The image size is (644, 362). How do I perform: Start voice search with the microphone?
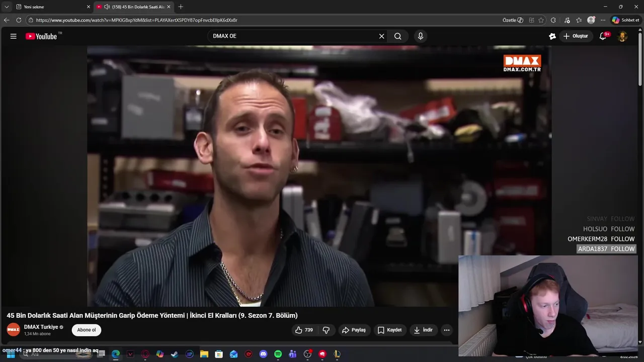point(421,36)
